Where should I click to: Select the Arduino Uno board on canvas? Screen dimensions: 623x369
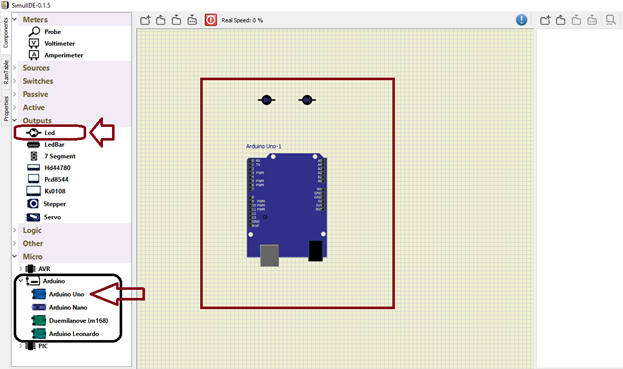point(287,210)
